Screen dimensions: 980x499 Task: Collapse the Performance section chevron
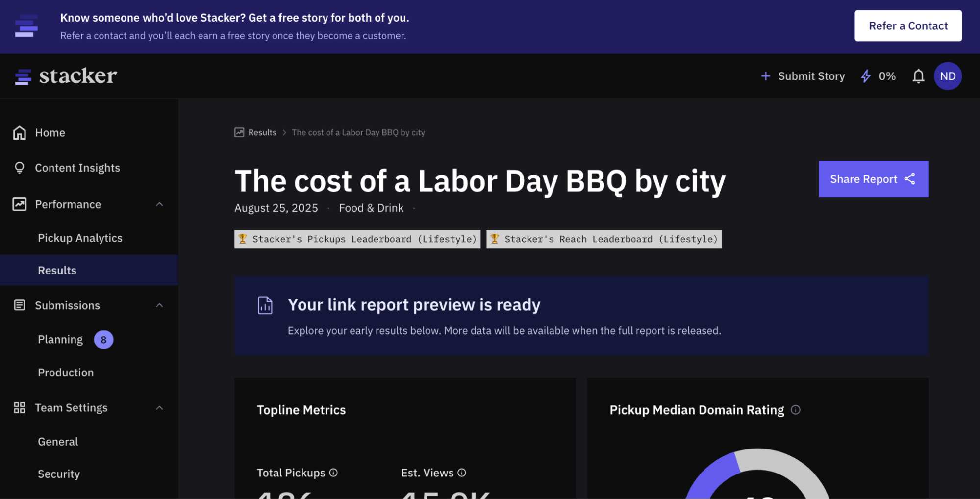point(159,204)
